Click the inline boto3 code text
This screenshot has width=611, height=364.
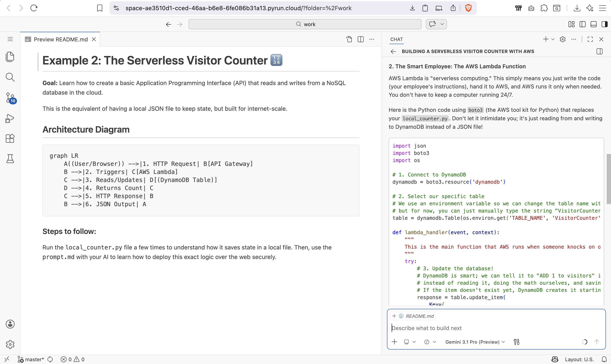[475, 110]
